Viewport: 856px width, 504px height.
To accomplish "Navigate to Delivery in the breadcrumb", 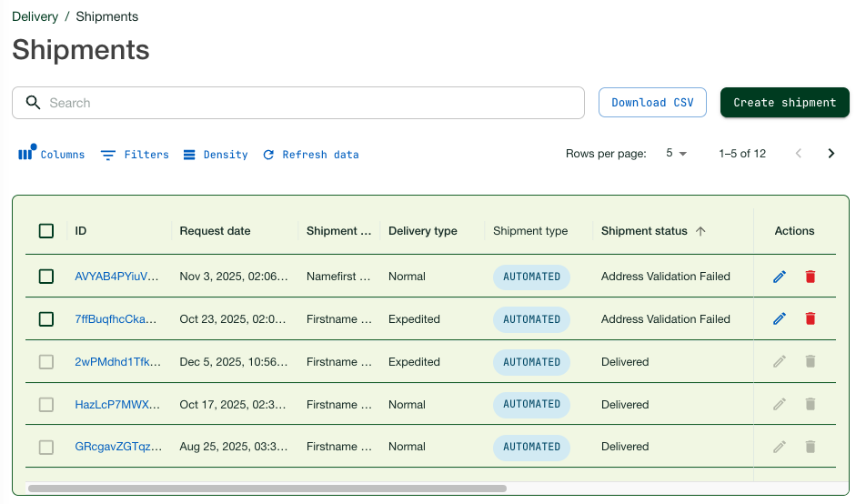I will point(35,16).
